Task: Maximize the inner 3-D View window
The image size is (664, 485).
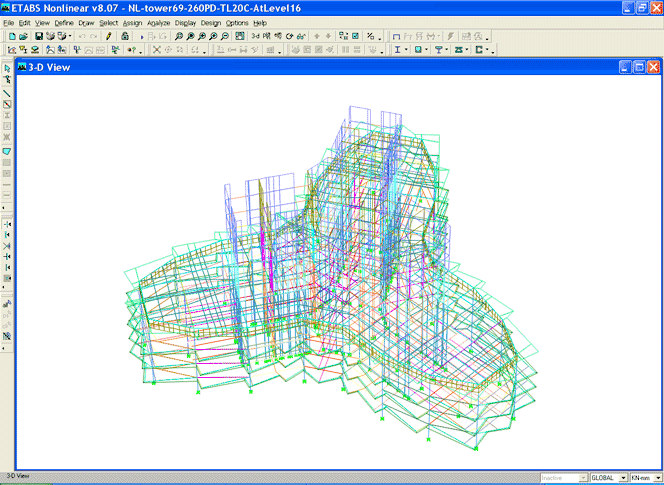Action: pos(639,67)
